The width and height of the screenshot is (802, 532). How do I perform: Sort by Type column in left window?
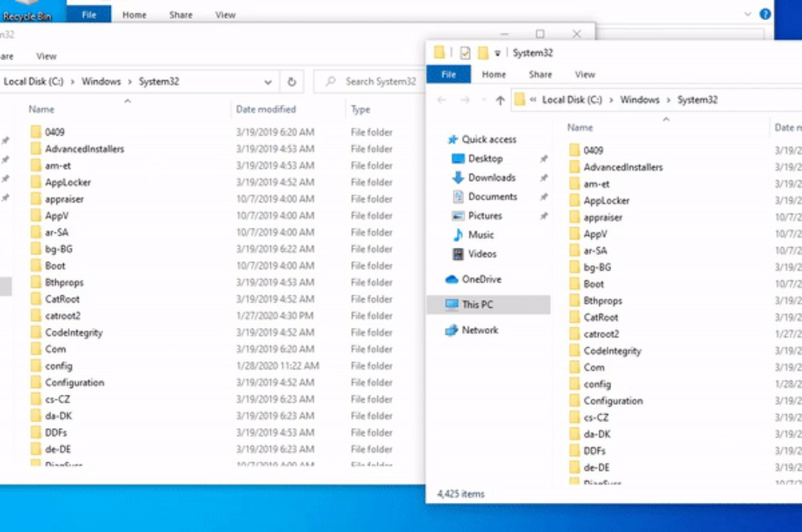tap(361, 109)
